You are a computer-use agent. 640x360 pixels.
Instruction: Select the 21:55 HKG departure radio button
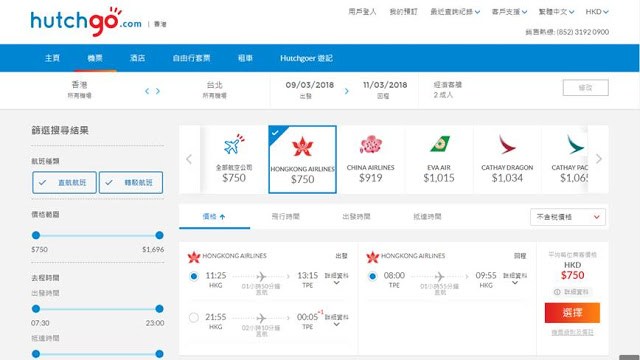194,317
